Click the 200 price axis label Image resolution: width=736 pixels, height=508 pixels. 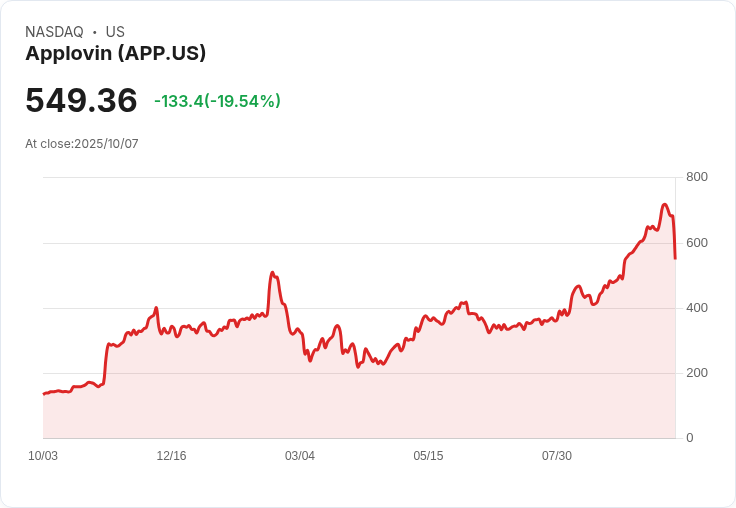click(697, 373)
